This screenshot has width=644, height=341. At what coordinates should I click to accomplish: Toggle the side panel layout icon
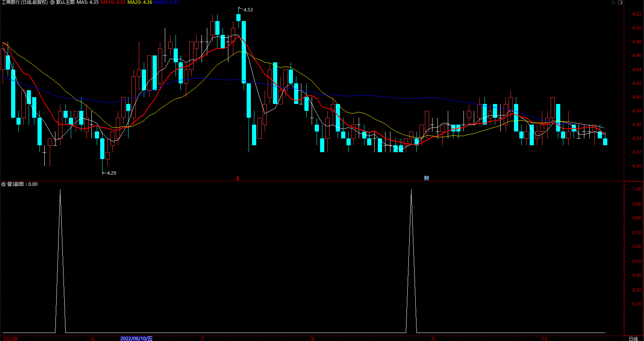(620, 2)
